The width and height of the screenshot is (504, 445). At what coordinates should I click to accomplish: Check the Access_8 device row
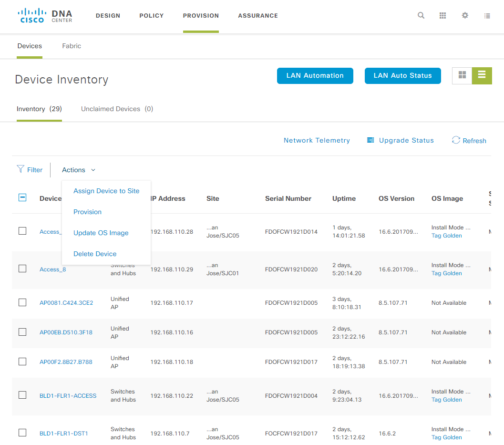tap(22, 269)
